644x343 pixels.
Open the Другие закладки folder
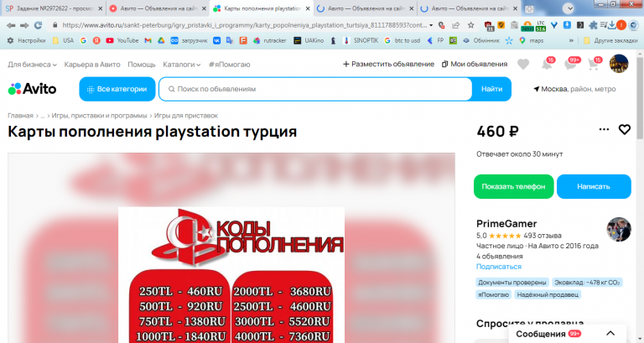610,40
